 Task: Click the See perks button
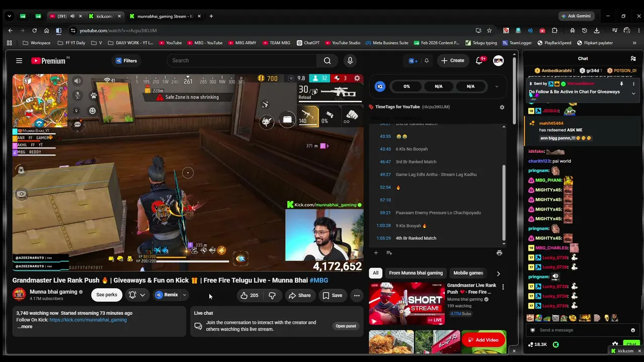point(107,295)
